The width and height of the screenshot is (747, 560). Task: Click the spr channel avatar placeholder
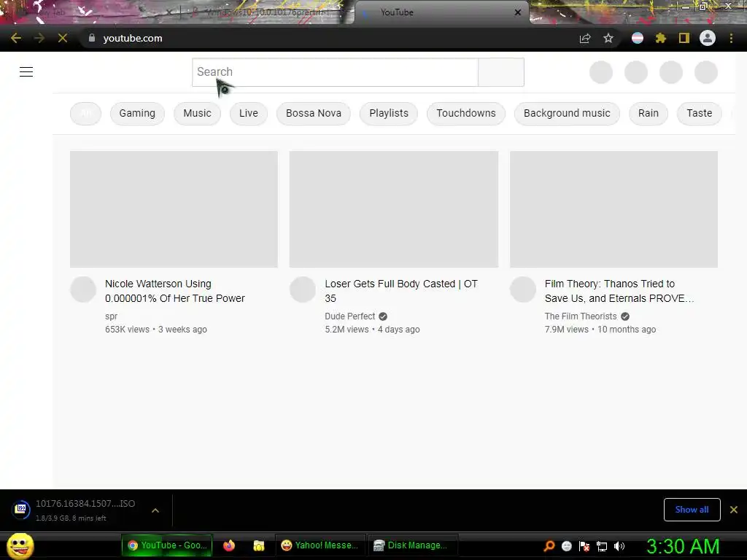[83, 289]
